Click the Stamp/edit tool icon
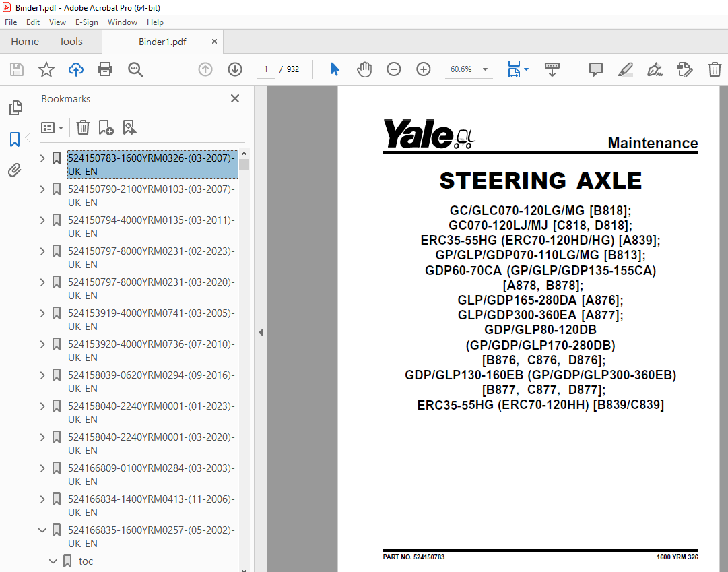 684,69
